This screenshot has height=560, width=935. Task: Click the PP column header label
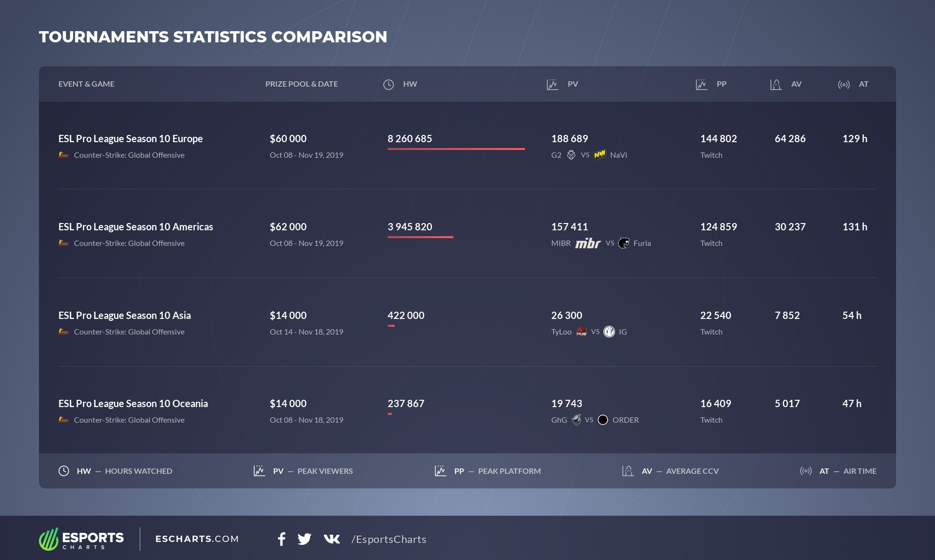tap(721, 84)
